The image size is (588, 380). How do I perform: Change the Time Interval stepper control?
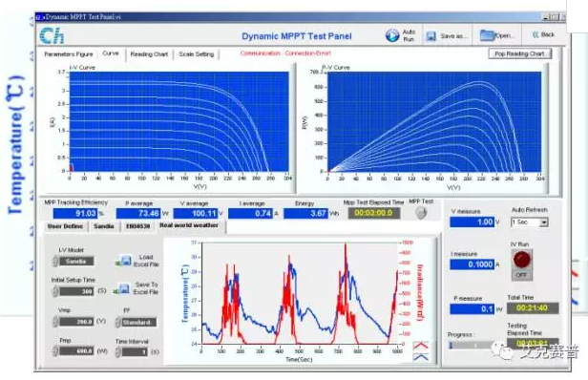[118, 352]
